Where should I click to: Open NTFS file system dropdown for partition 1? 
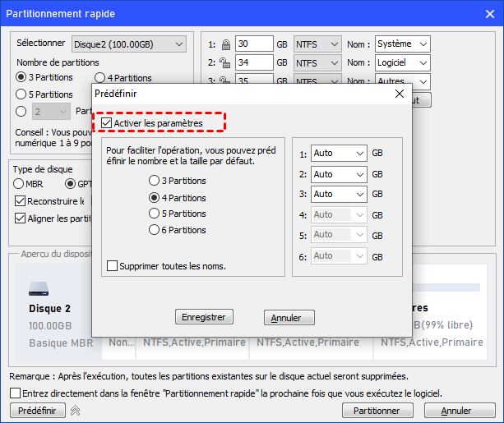point(317,44)
